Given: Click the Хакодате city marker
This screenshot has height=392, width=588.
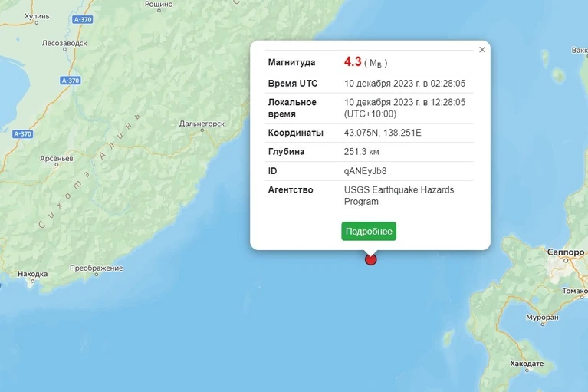Looking at the screenshot, I should click(x=527, y=371).
